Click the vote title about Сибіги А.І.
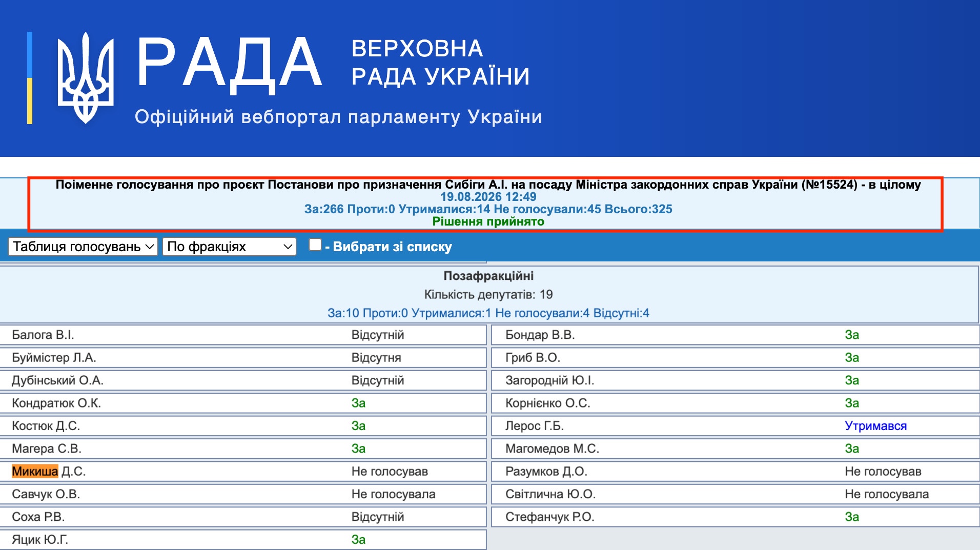Image resolution: width=980 pixels, height=550 pixels. [488, 185]
